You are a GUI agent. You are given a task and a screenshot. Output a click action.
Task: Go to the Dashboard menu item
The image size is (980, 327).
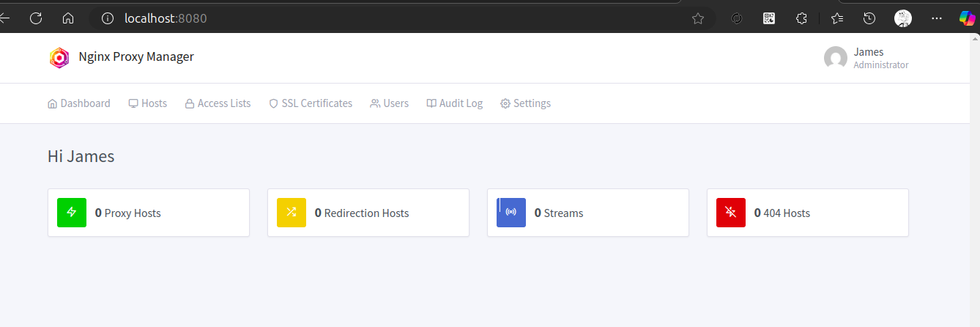tap(79, 103)
